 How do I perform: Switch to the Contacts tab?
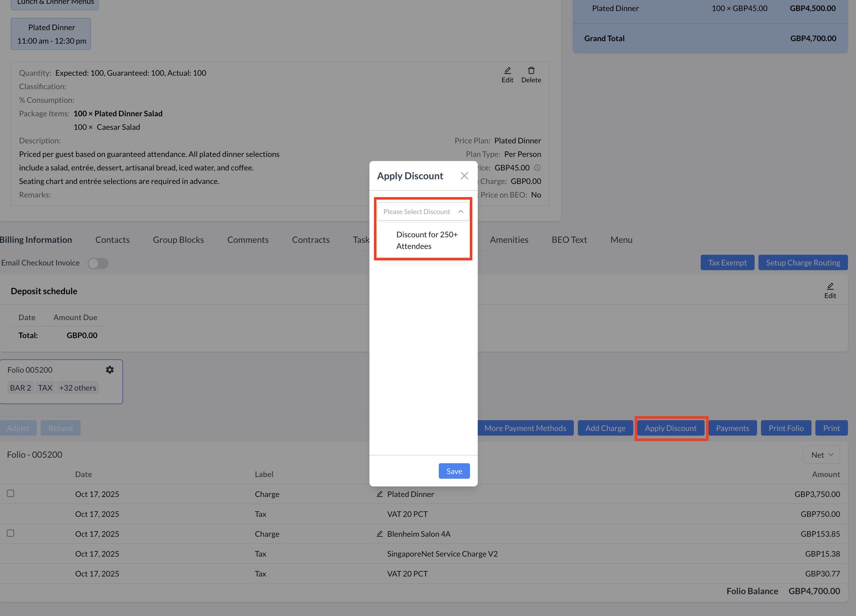tap(112, 240)
